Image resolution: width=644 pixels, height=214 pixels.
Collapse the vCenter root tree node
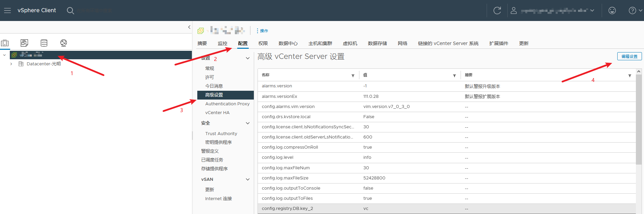[4, 55]
